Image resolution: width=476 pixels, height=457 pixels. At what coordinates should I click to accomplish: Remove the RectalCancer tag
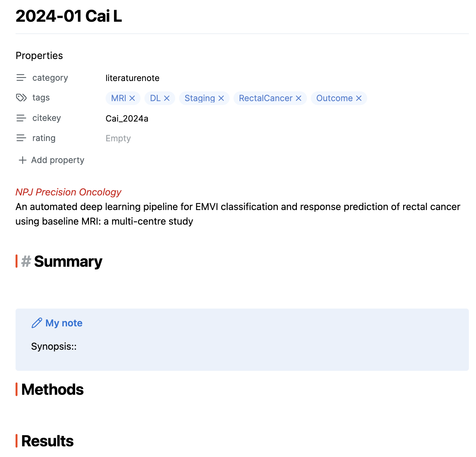299,98
